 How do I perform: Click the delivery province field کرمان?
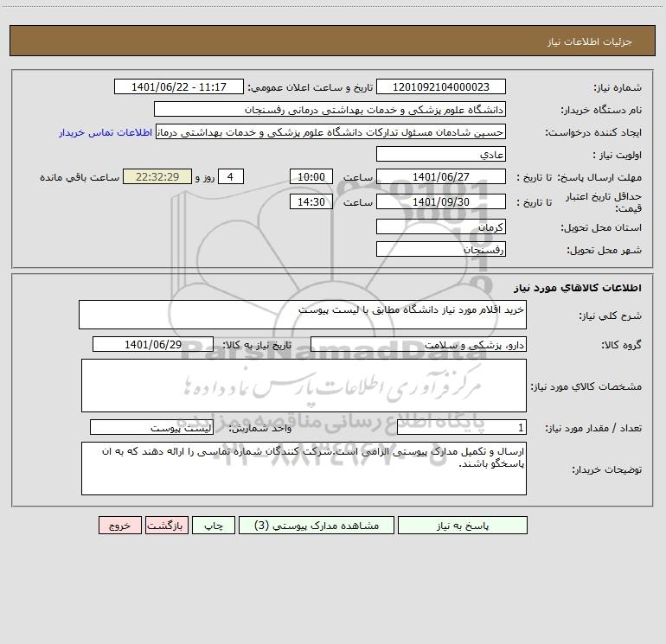click(x=441, y=226)
